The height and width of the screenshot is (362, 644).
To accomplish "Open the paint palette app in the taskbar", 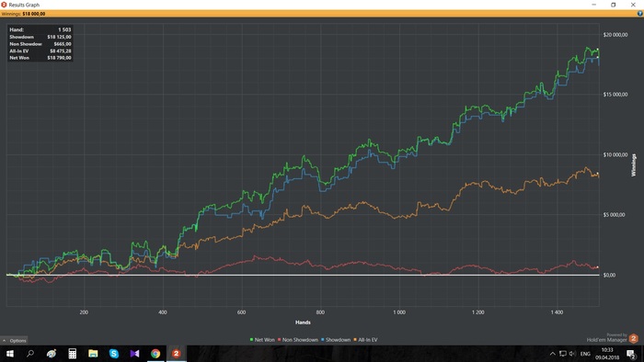I will click(x=51, y=354).
